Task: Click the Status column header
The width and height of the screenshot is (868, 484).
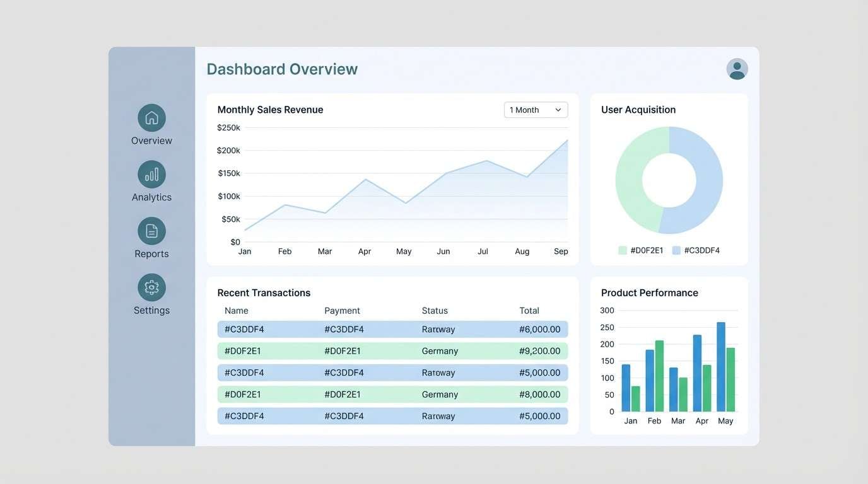Action: click(x=435, y=310)
